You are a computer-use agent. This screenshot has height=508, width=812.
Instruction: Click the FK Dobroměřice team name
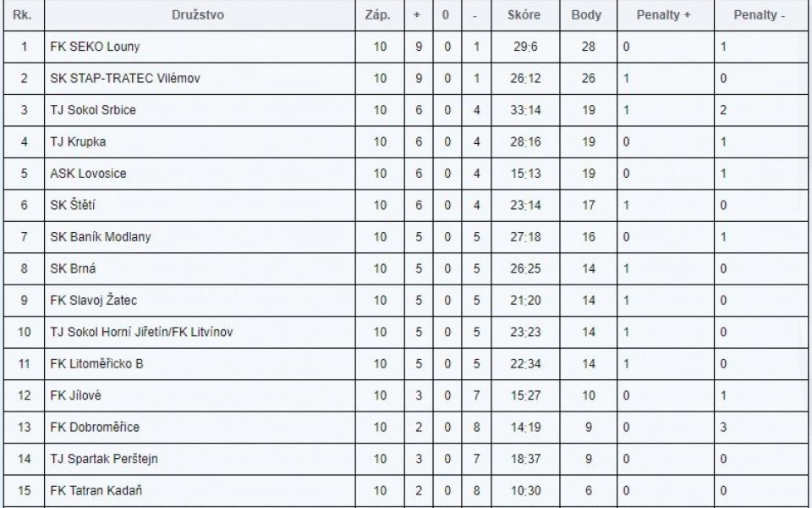95,427
